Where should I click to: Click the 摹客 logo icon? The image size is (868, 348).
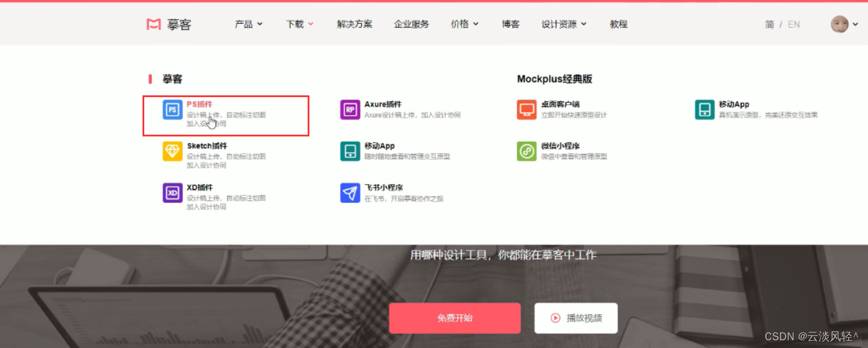pos(154,24)
